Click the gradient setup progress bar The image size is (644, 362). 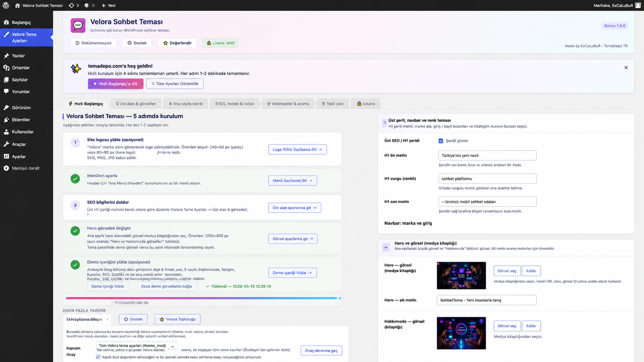click(203, 298)
